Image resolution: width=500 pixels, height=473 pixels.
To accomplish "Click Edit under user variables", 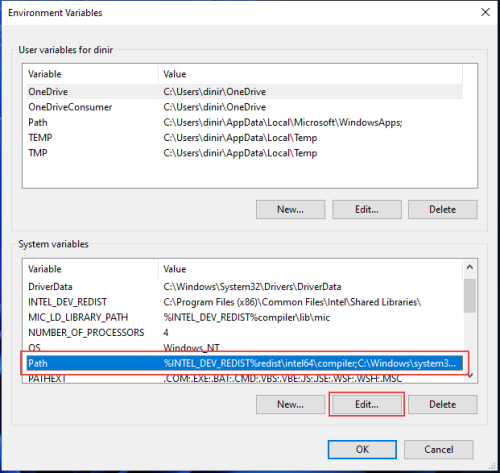I will tap(367, 209).
